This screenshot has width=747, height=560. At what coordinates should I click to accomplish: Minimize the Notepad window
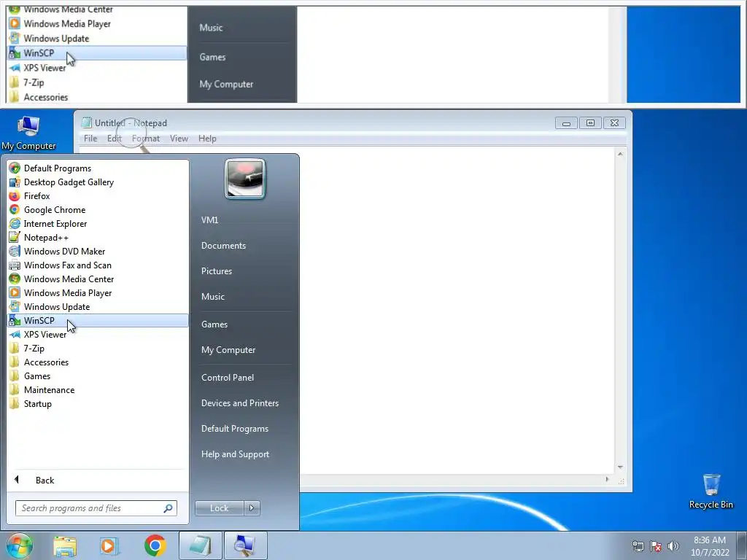[566, 123]
